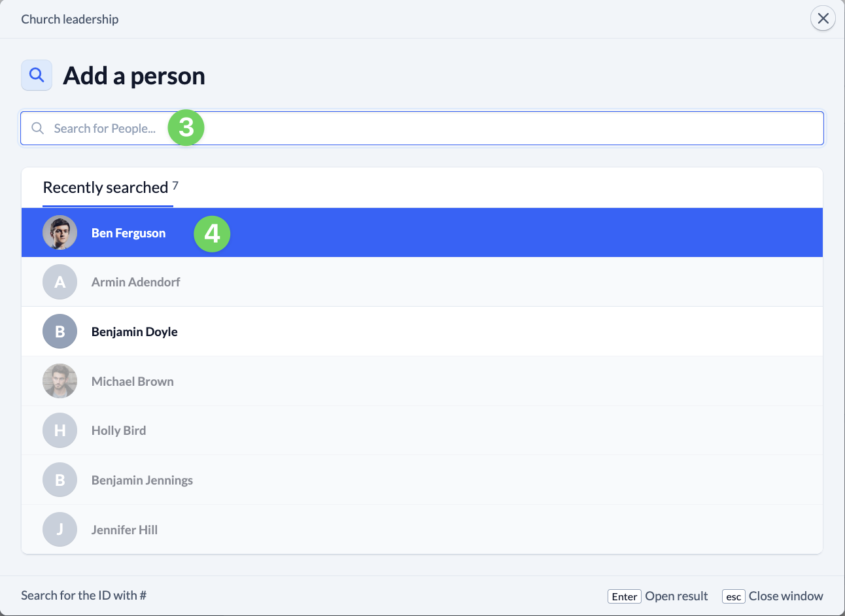Click the magnifying glass inside the search field
This screenshot has height=616, width=845.
tap(38, 128)
